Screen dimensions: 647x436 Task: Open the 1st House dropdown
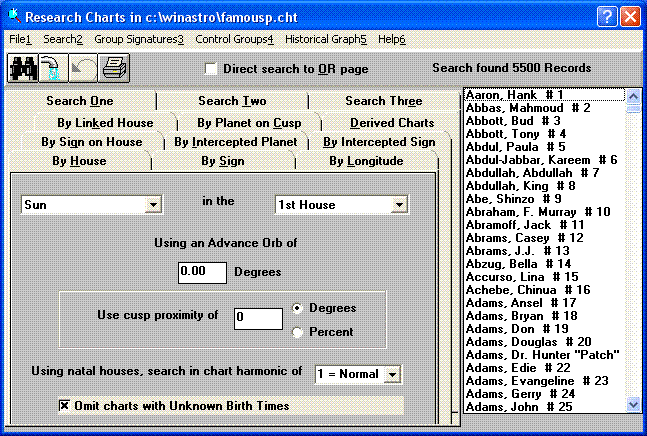tap(399, 205)
